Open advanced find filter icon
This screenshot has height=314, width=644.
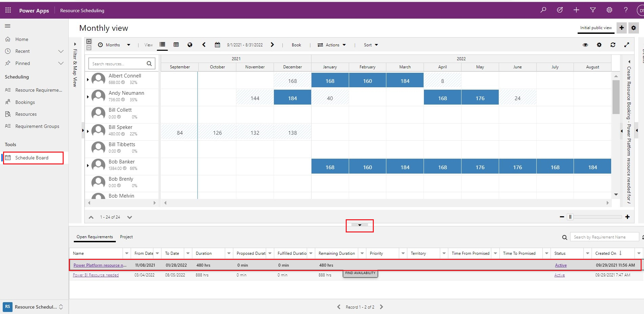(593, 10)
